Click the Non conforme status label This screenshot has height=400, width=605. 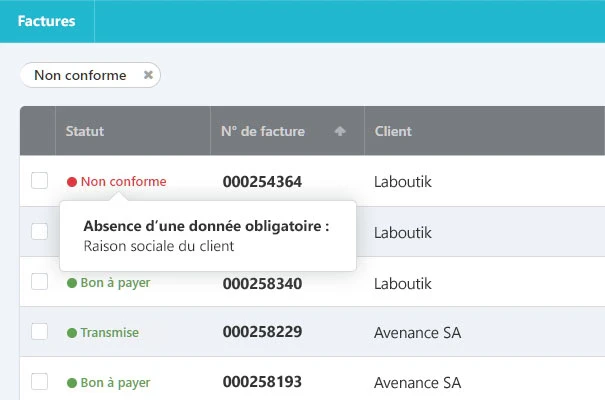pyautogui.click(x=123, y=181)
